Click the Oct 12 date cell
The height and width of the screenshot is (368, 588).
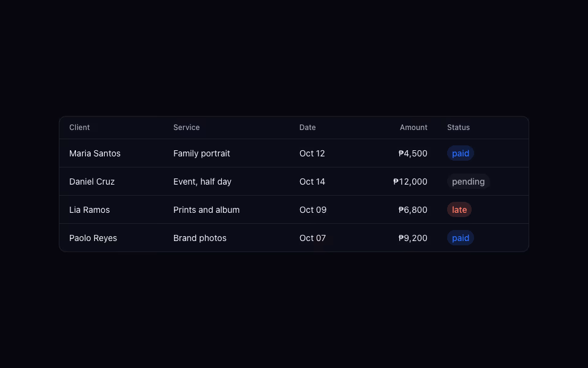pyautogui.click(x=312, y=153)
